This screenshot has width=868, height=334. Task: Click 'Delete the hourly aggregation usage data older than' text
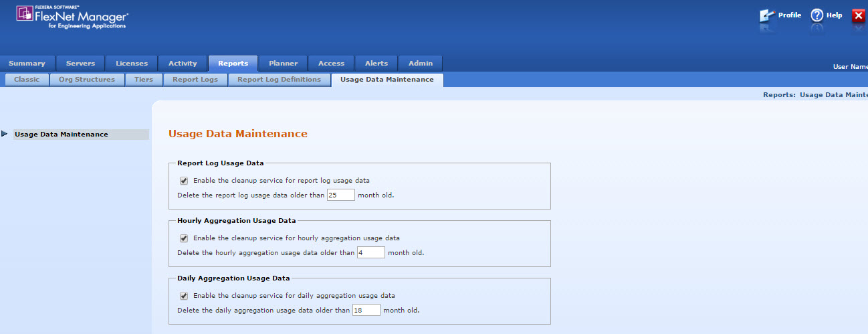266,253
